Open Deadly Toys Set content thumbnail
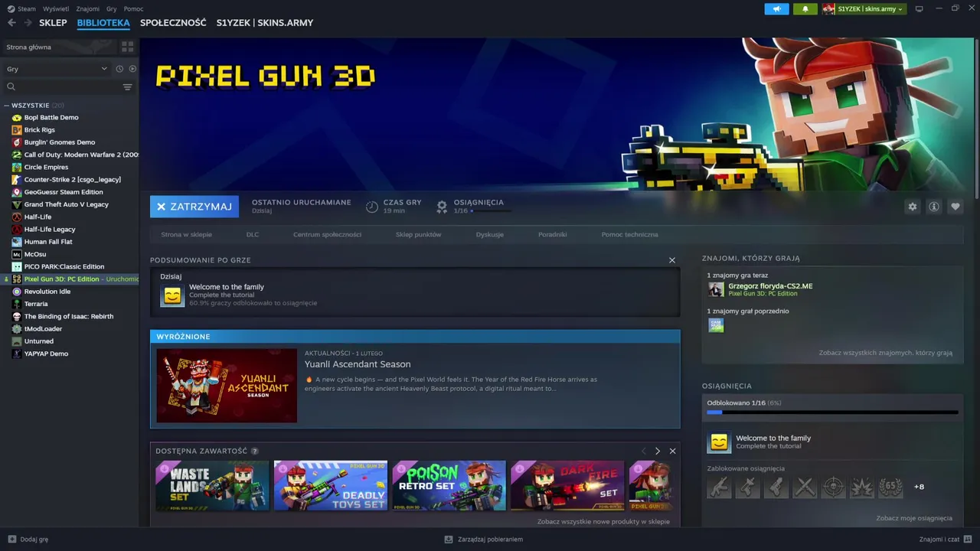 [x=331, y=485]
